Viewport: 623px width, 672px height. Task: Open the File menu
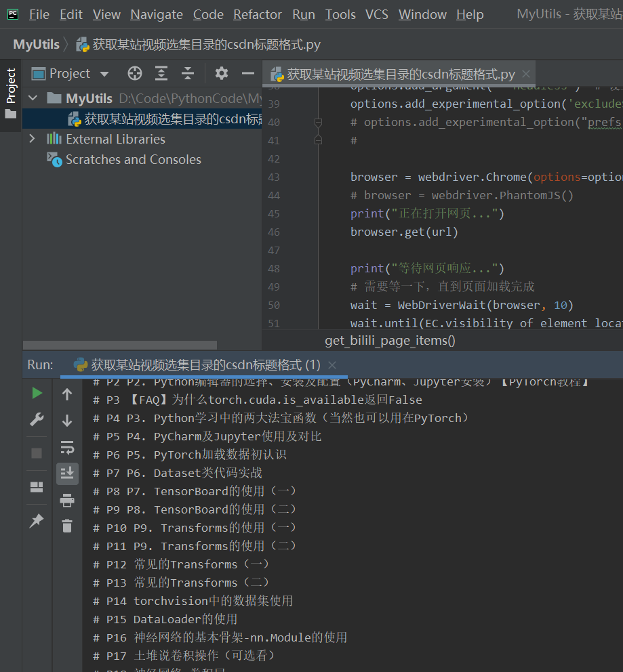(x=39, y=15)
